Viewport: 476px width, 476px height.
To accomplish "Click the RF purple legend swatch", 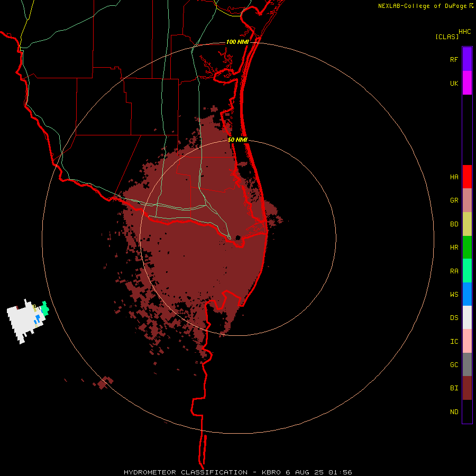I will (x=467, y=59).
